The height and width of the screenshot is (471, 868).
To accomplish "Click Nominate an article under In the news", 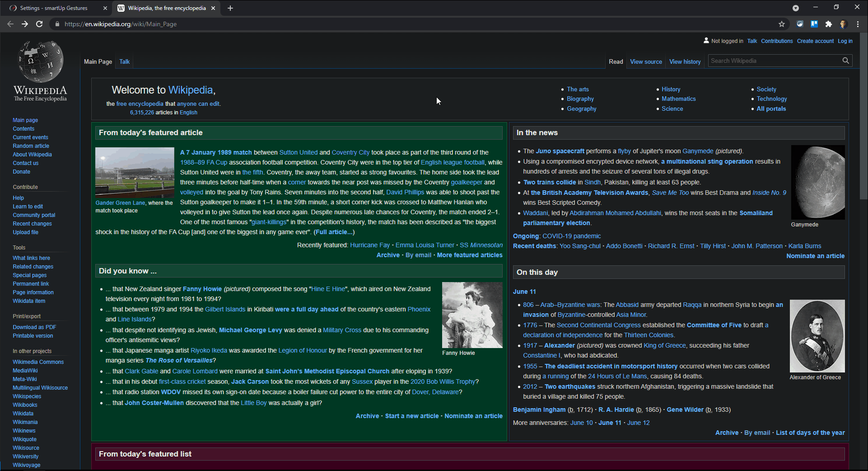I will click(815, 256).
